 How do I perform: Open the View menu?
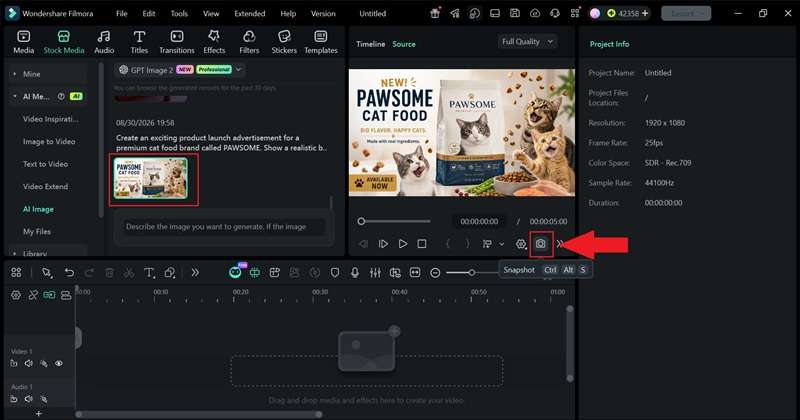coord(211,14)
